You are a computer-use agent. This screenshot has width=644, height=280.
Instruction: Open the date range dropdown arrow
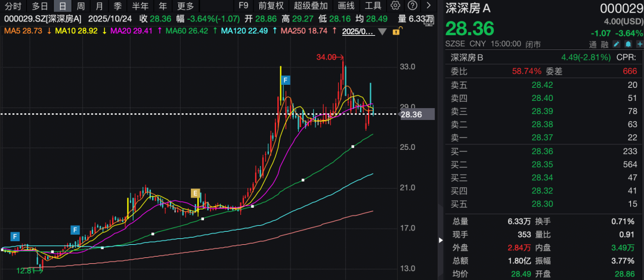pyautogui.click(x=381, y=30)
